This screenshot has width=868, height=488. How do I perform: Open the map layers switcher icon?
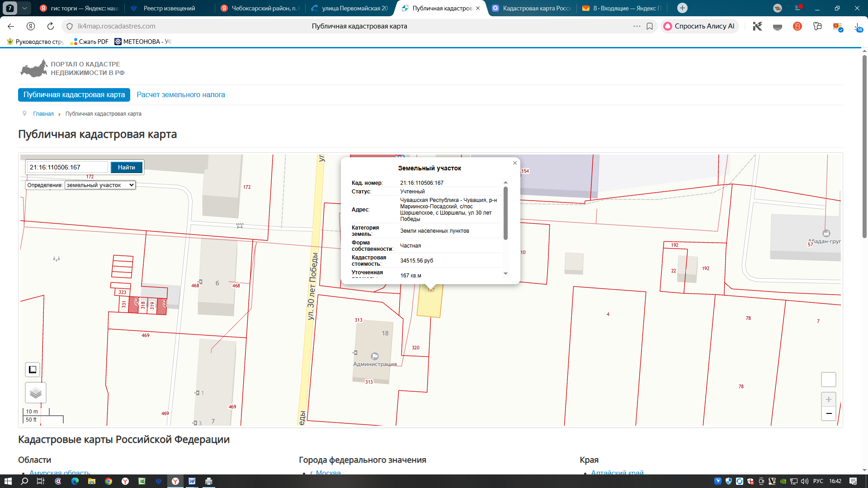pyautogui.click(x=36, y=393)
